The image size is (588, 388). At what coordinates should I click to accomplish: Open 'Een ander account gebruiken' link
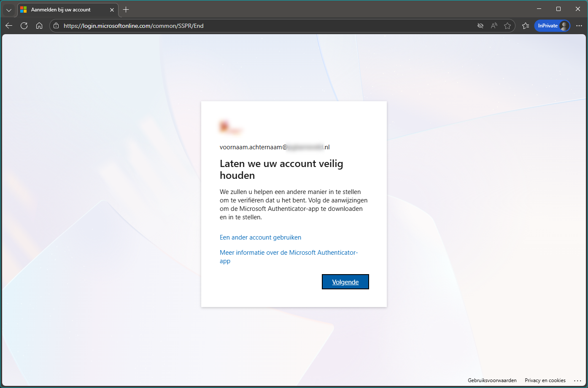[260, 237]
